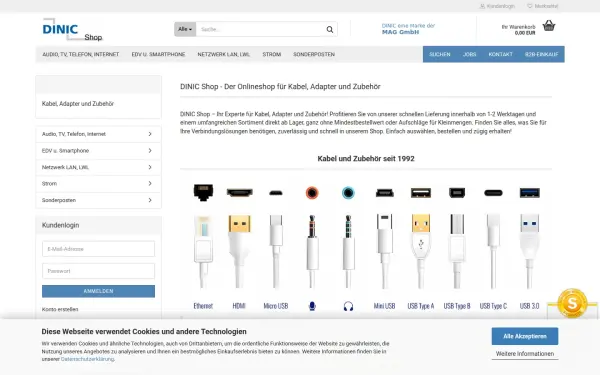Click the Mini USB label
This screenshot has width=600, height=375.
[x=385, y=306]
